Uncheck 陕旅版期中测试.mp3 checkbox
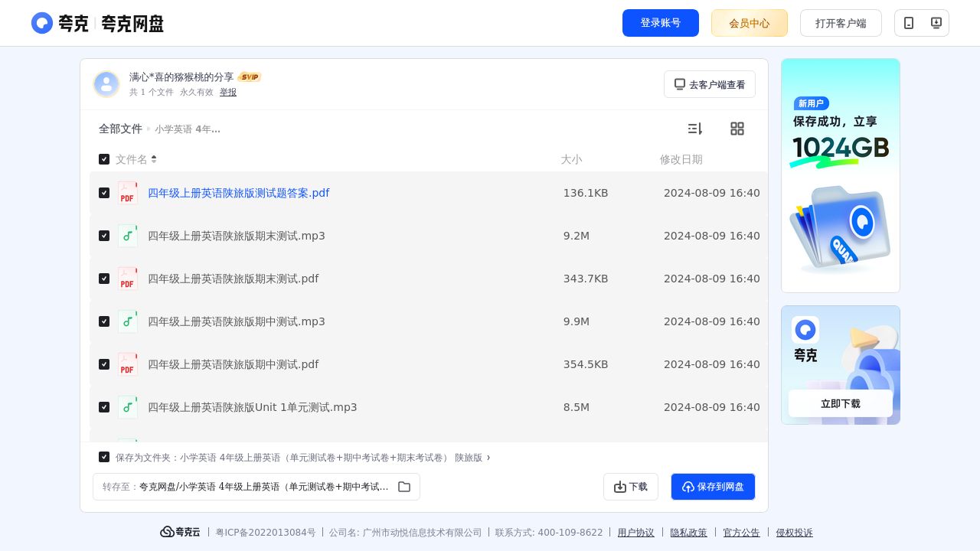The image size is (980, 551). tap(104, 321)
